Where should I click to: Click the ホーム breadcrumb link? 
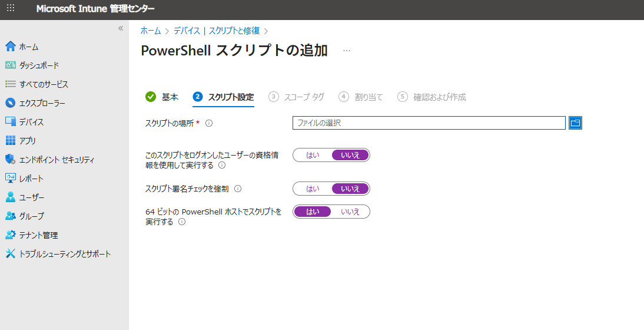151,31
